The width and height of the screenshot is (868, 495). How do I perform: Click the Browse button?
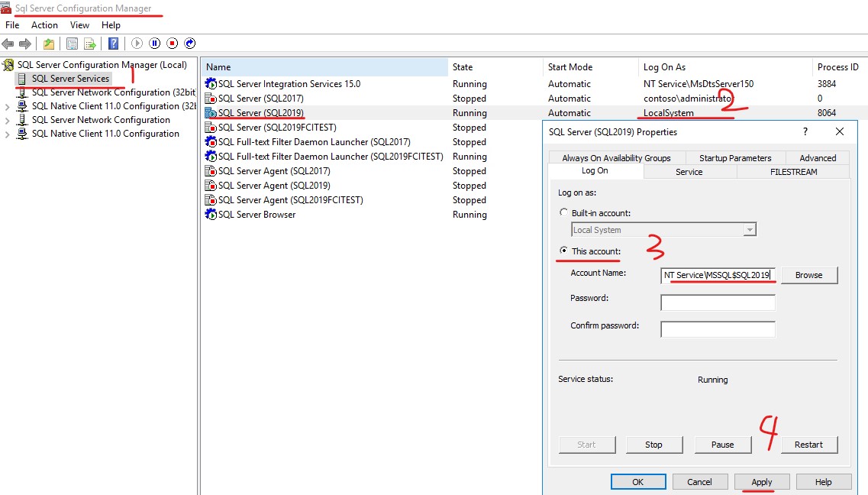point(808,275)
